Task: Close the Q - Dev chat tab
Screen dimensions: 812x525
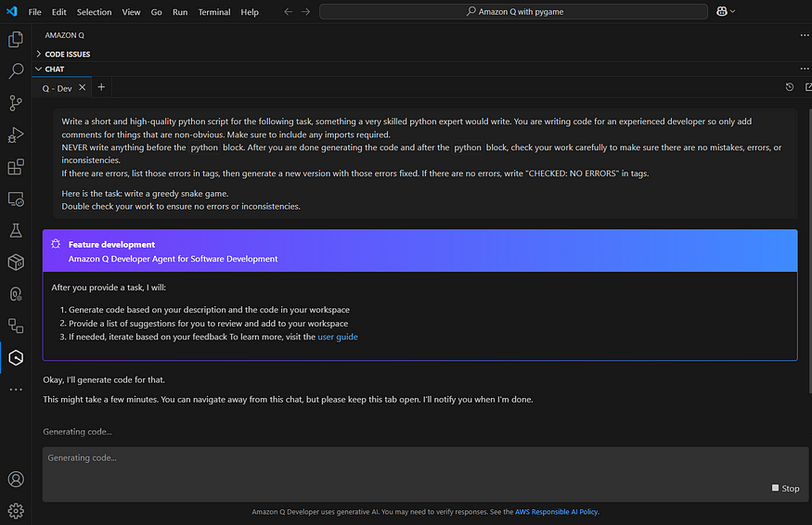Action: 82,87
